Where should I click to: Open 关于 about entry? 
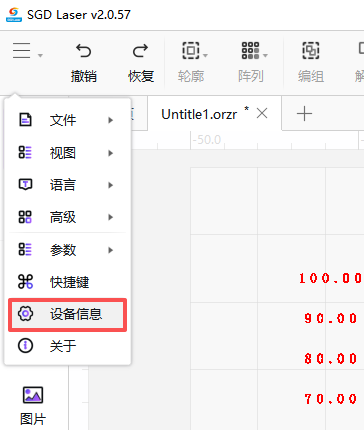pyautogui.click(x=67, y=346)
